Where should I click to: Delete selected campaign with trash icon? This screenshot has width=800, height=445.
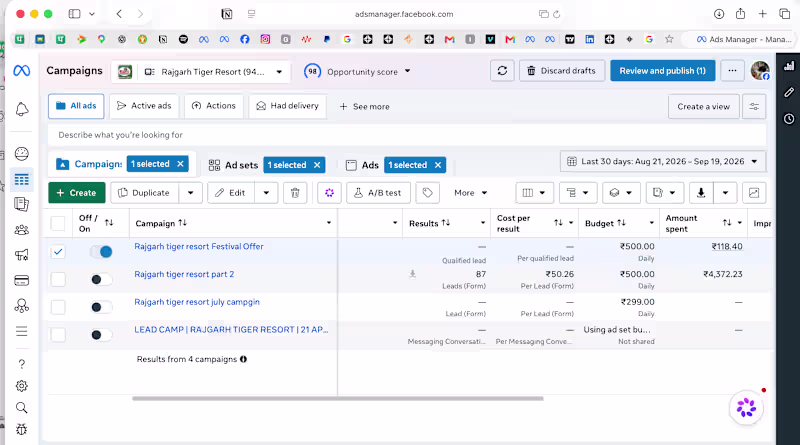tap(295, 193)
